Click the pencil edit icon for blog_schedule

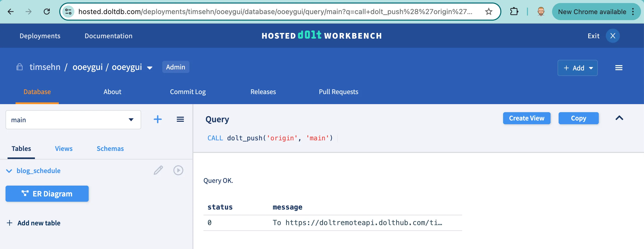[x=158, y=170]
